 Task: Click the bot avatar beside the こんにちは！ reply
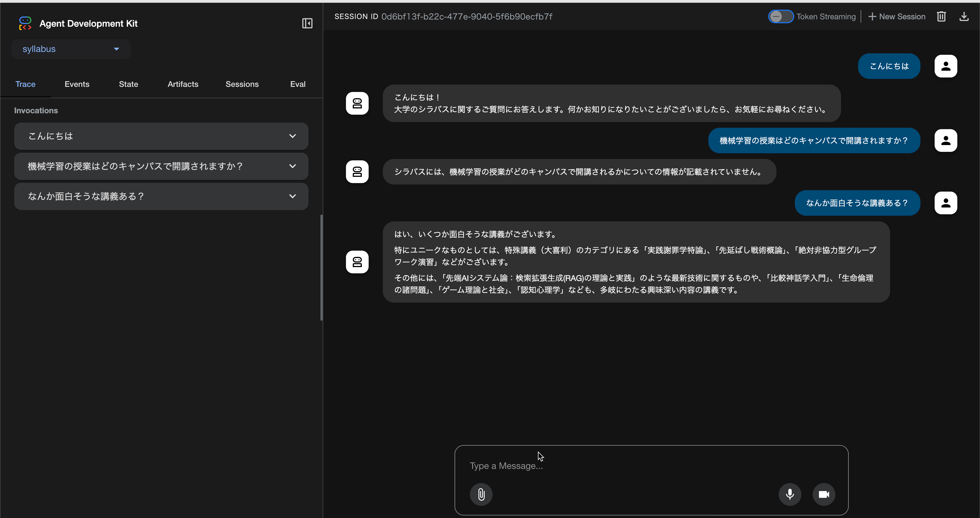[x=357, y=103]
